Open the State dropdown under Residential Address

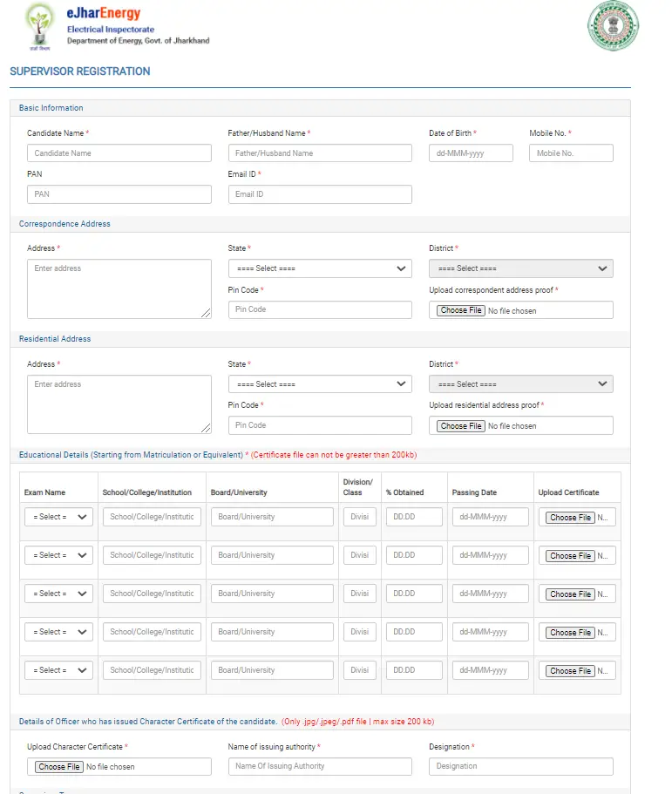coord(320,384)
